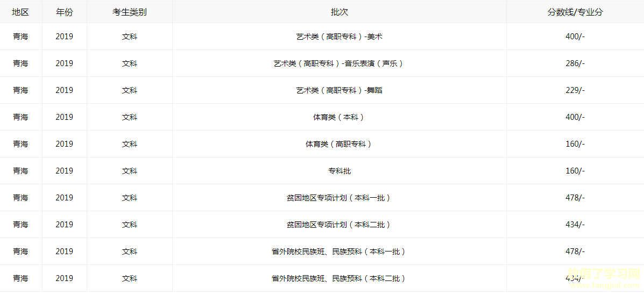Click 文科 in the 贫困地区专项计划(本科二批) row
This screenshot has height=295, width=644.
129,225
